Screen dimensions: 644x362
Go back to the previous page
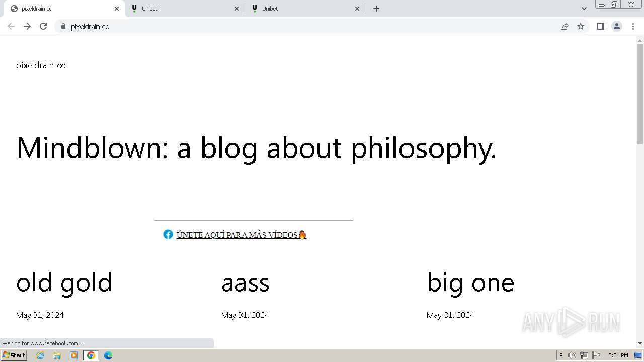tap(11, 26)
